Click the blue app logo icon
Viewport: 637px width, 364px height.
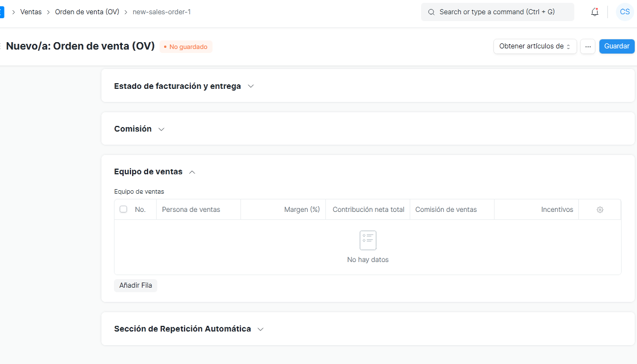pyautogui.click(x=2, y=12)
